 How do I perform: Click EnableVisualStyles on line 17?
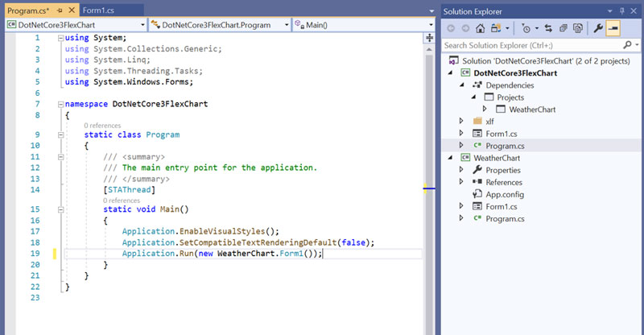[x=222, y=231]
